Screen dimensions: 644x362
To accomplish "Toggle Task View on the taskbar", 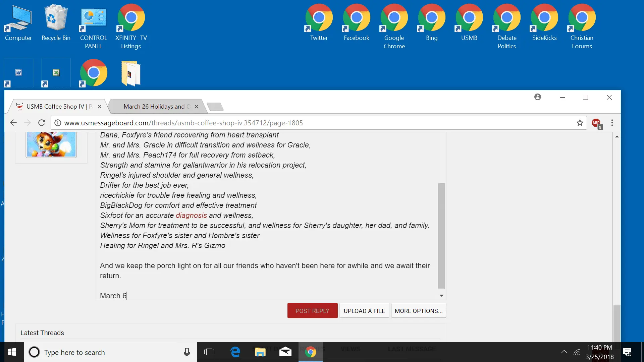I will point(209,352).
